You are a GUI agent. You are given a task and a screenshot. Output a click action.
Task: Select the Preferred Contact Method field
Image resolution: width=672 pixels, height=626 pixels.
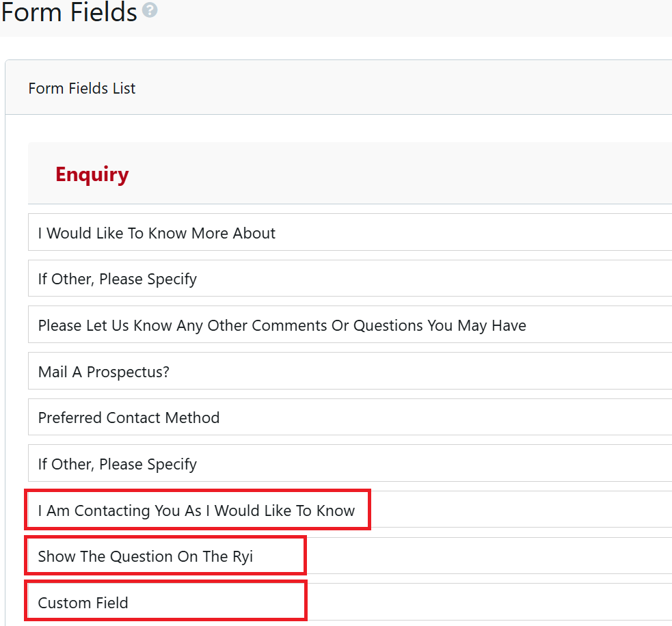pyautogui.click(x=129, y=418)
